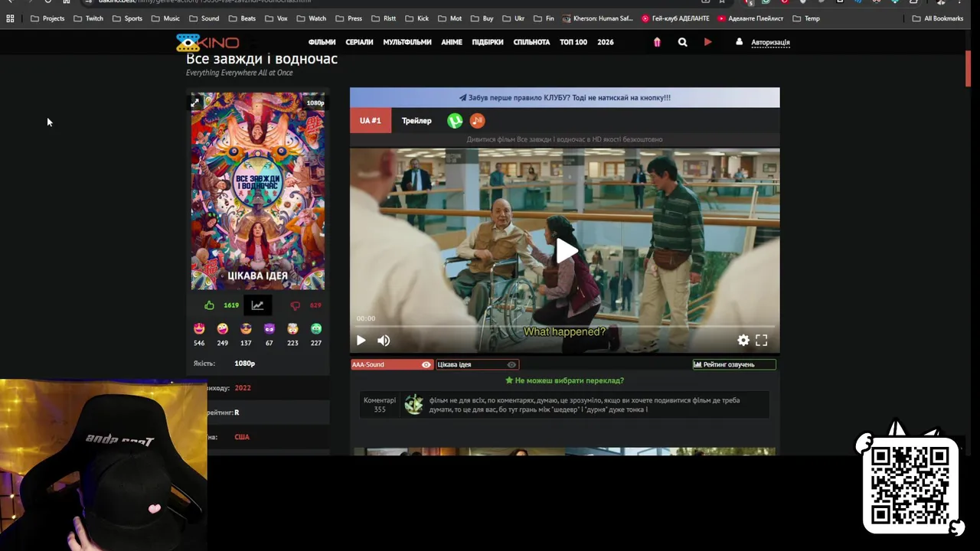Image resolution: width=980 pixels, height=551 pixels.
Task: Click the red thumbs-down dislike icon
Action: point(295,305)
